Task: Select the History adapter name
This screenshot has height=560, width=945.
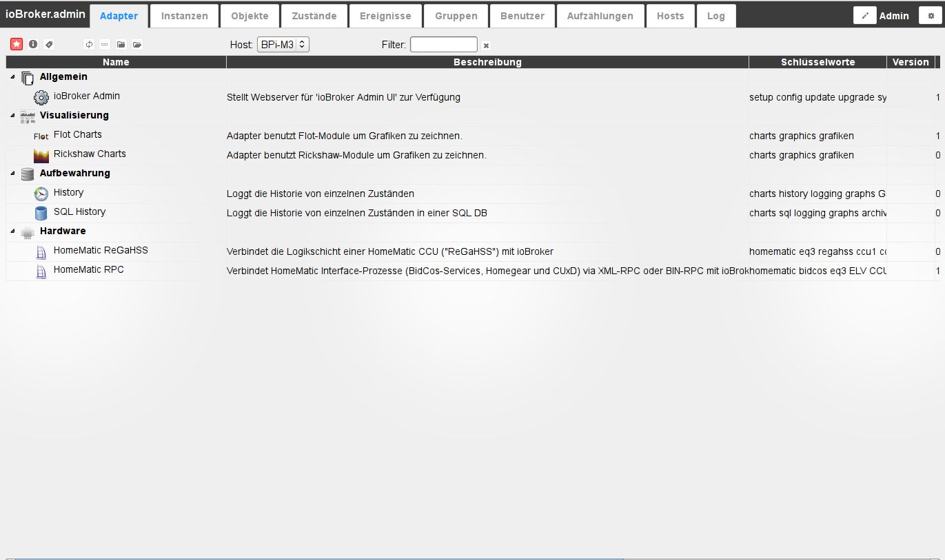Action: pos(68,192)
